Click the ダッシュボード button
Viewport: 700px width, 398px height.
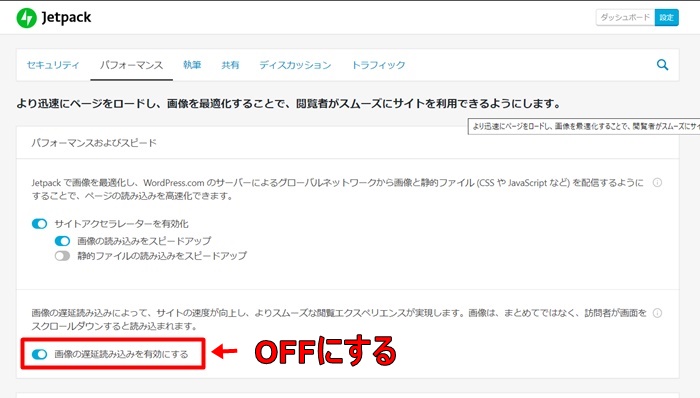coord(625,17)
